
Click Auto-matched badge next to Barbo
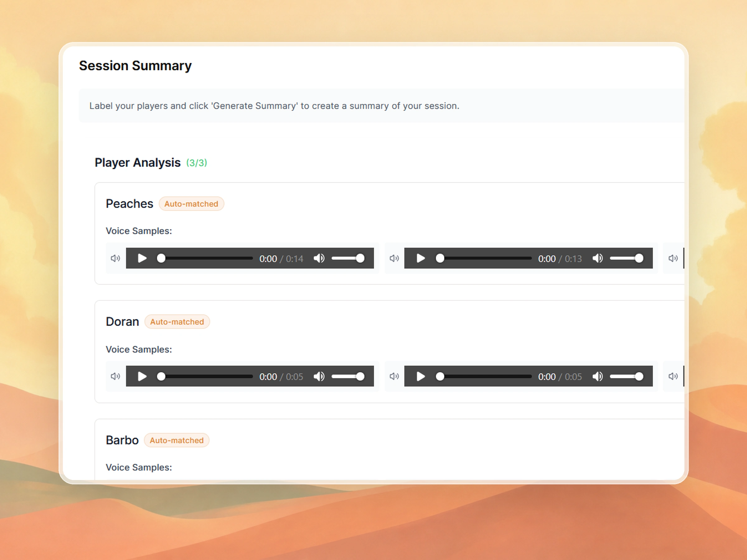tap(176, 441)
